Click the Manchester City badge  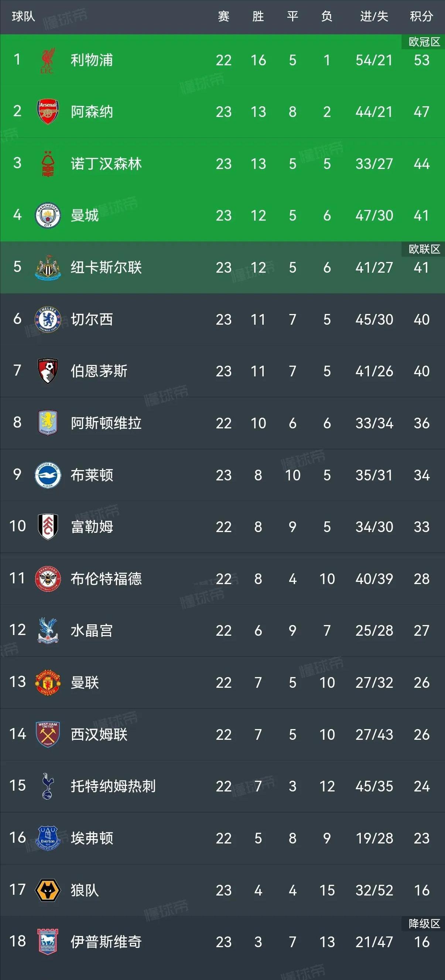(x=48, y=215)
